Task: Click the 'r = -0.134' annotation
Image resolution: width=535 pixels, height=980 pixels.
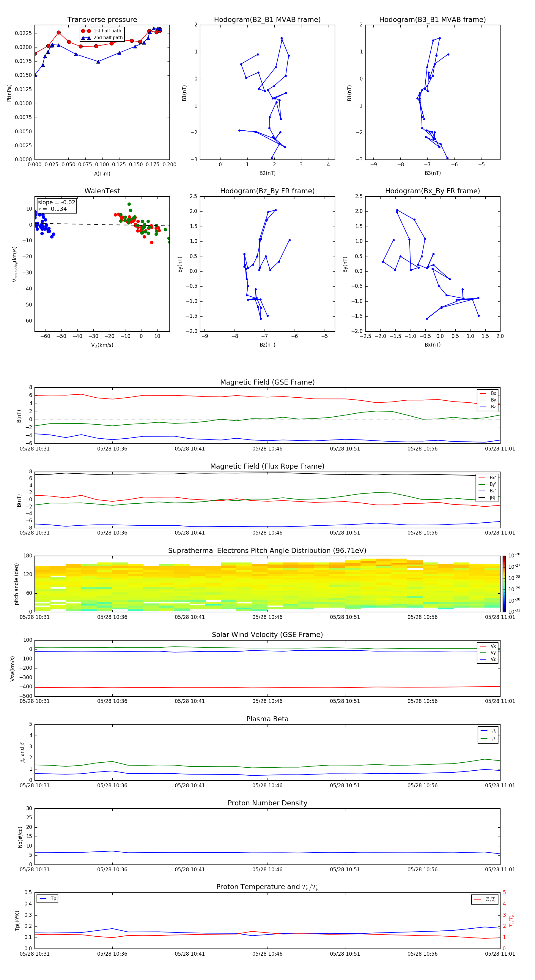Action: click(53, 209)
